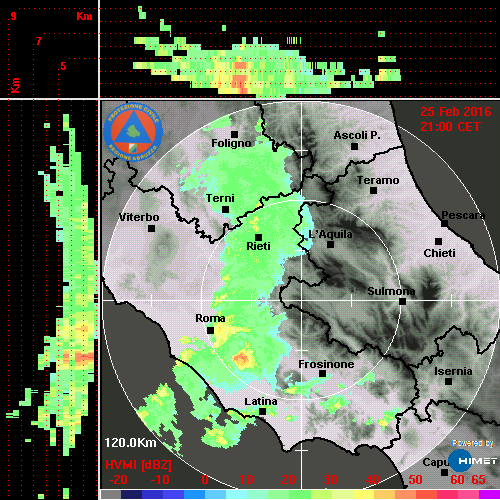This screenshot has width=500, height=500.
Task: Select the Frosinone city marker
Action: pyautogui.click(x=322, y=374)
